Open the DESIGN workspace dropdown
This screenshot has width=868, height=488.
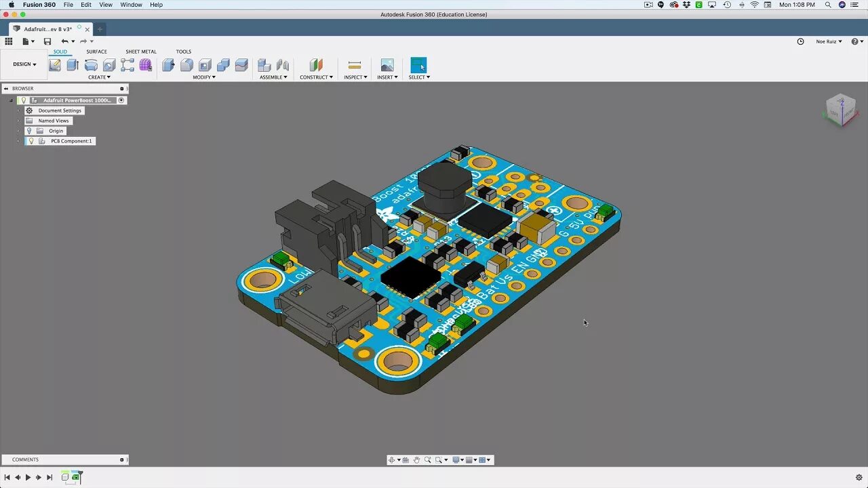(x=24, y=64)
